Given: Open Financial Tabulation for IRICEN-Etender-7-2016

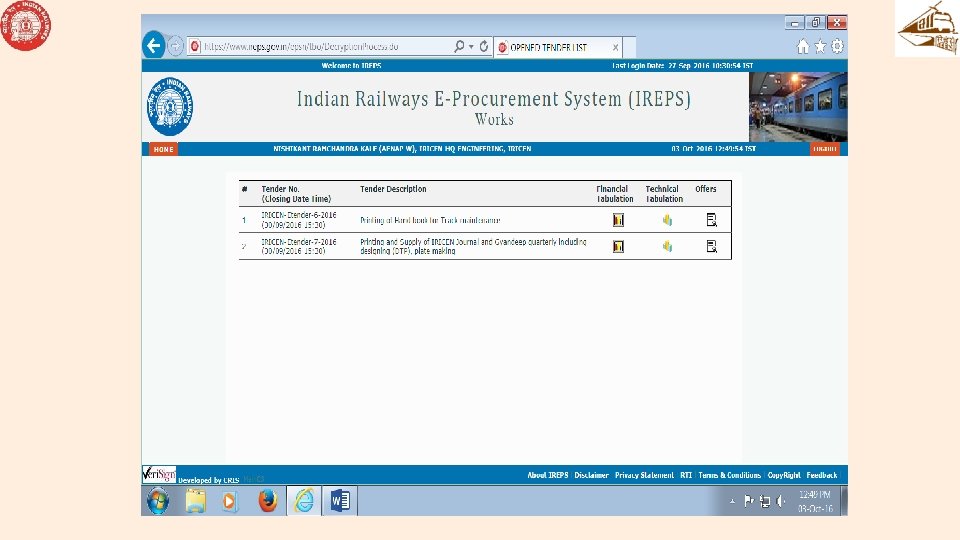Looking at the screenshot, I should coord(618,246).
